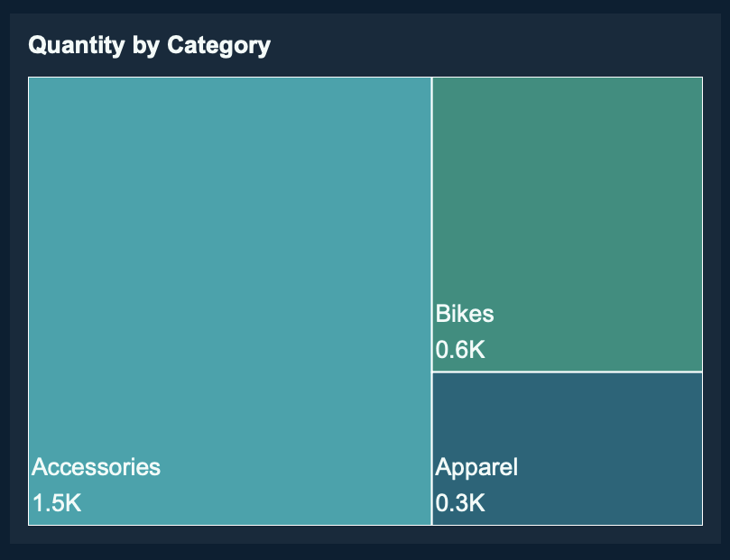Viewport: 730px width, 560px height.
Task: Click the 'Bikes' text label
Action: pyautogui.click(x=465, y=314)
